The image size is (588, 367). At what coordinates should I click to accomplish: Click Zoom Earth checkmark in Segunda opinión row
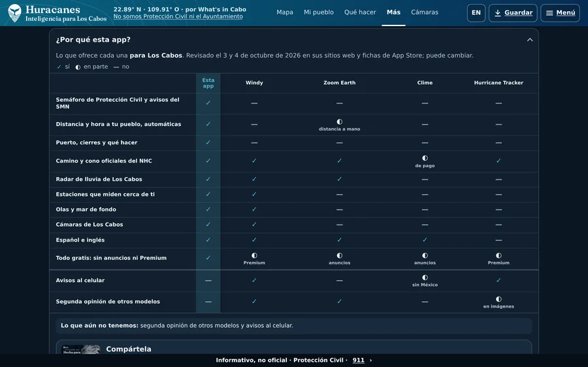click(339, 302)
